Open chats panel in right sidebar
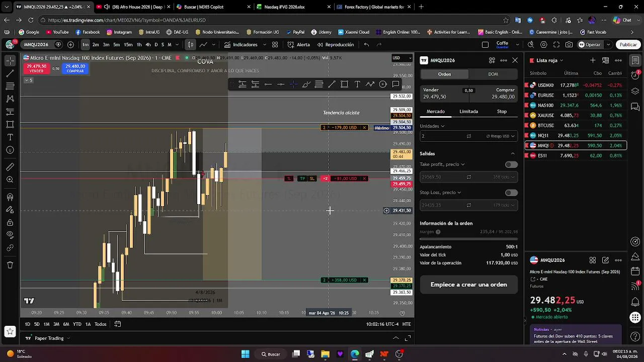The image size is (644, 362). (x=635, y=107)
